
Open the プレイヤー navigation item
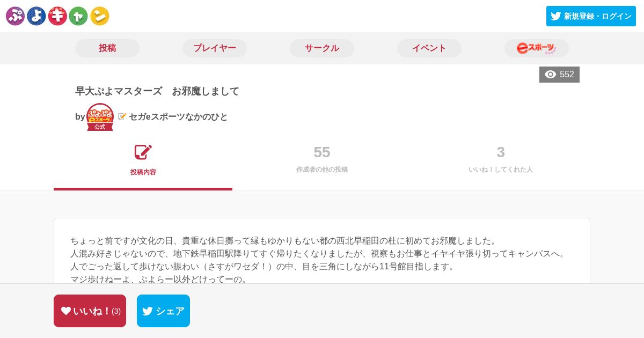pyautogui.click(x=215, y=48)
